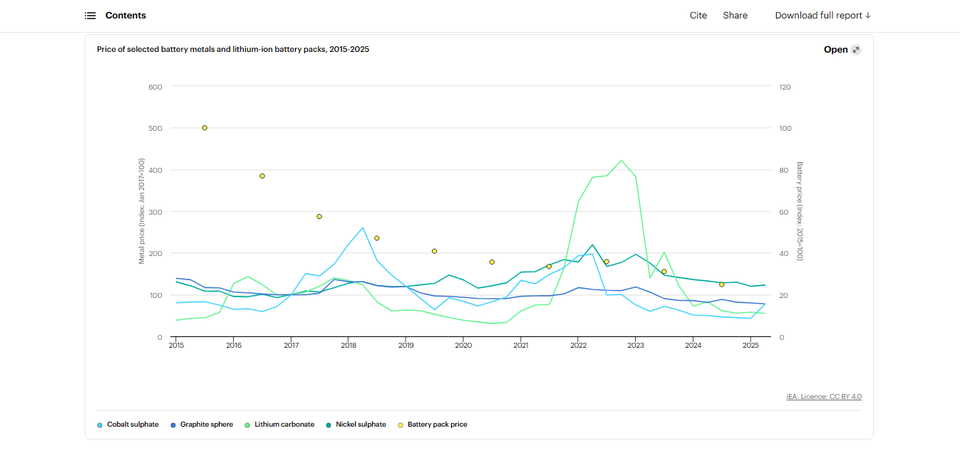Toggle Graphite sphere series in legend
Viewport: 960px width, 453px height.
click(206, 425)
